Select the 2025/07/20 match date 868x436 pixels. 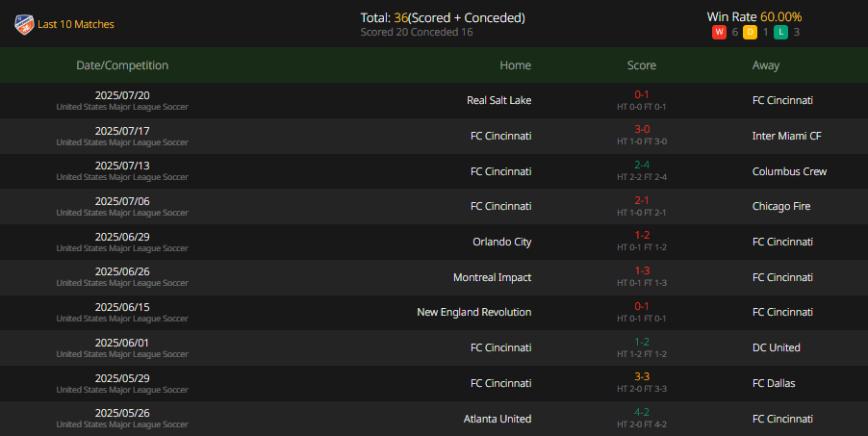point(122,95)
